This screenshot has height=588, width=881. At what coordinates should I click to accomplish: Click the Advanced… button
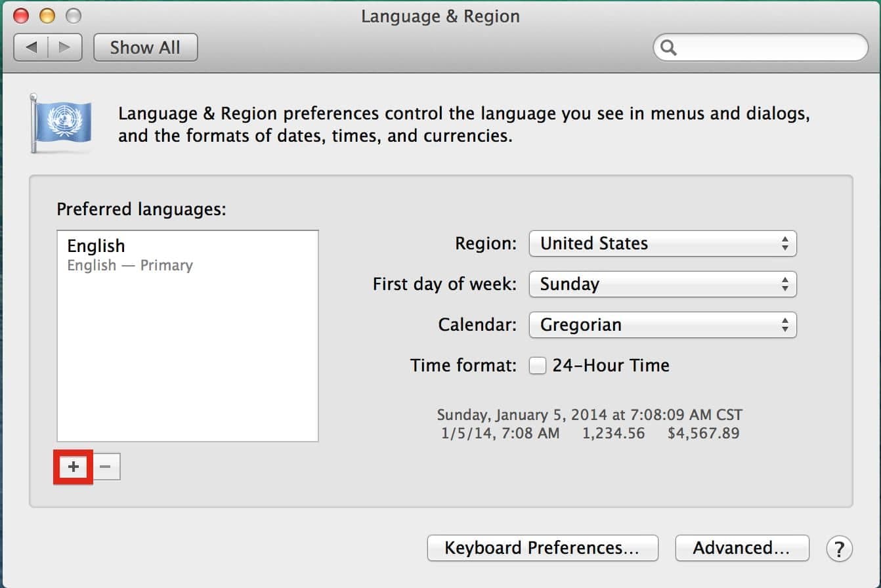point(741,548)
